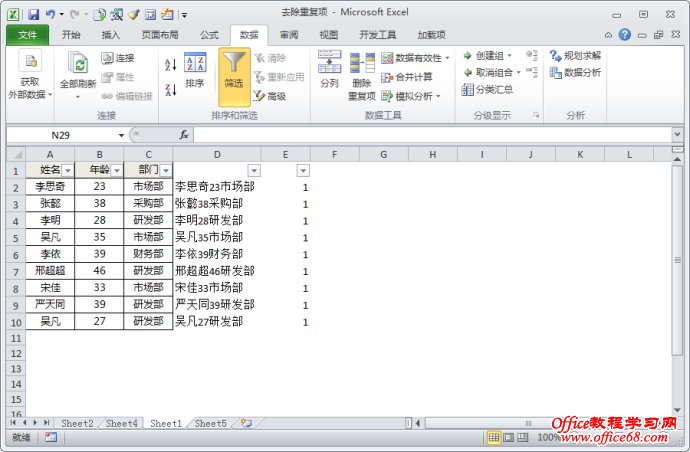The height and width of the screenshot is (452, 690).
Task: Switch to Developer (开发工具) tab
Action: click(x=378, y=35)
